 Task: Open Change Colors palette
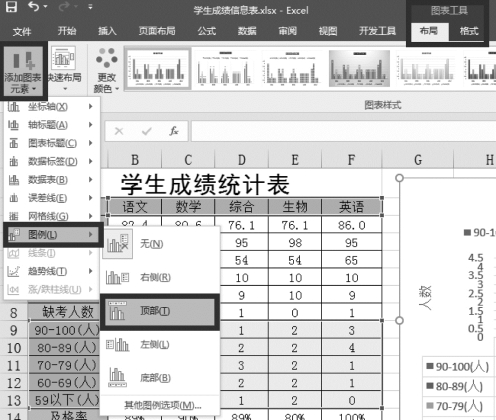(x=106, y=70)
